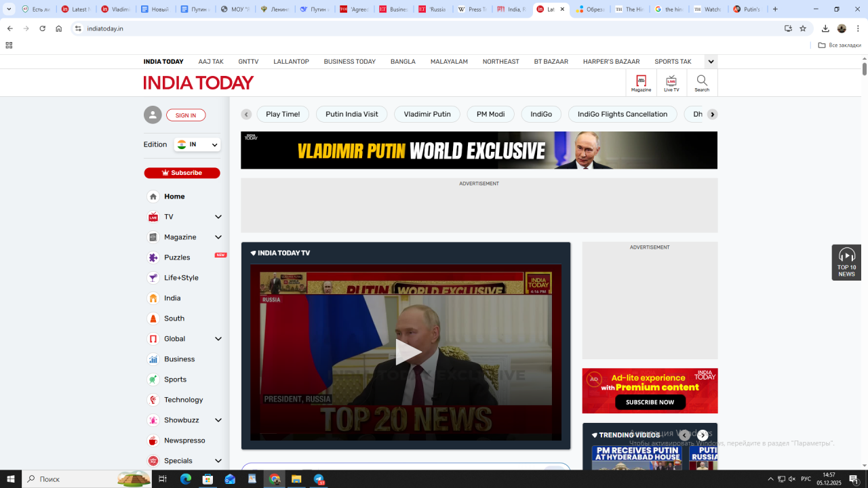Click the Sign In button

coord(186,115)
